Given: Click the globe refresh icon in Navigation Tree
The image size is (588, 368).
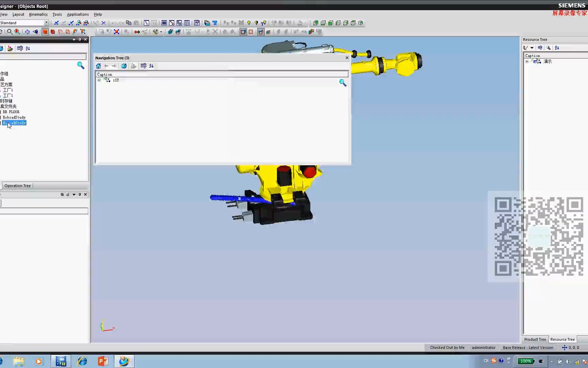Looking at the screenshot, I should tap(124, 66).
